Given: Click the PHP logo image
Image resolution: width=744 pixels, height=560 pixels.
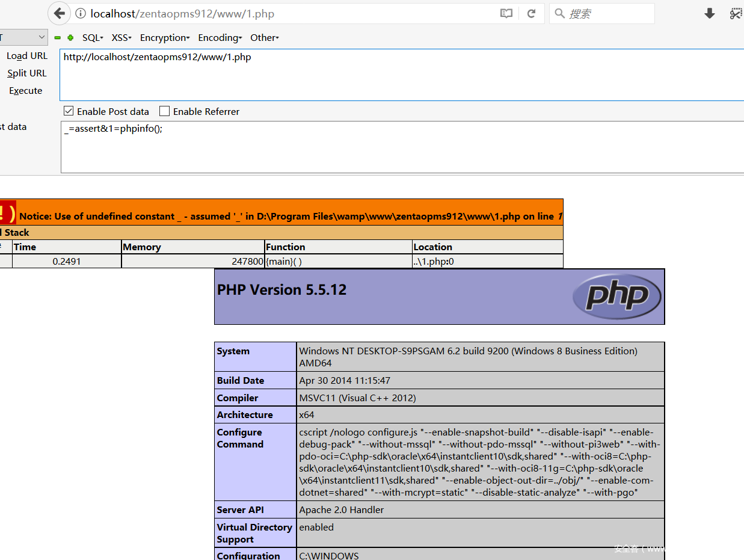Looking at the screenshot, I should point(616,296).
